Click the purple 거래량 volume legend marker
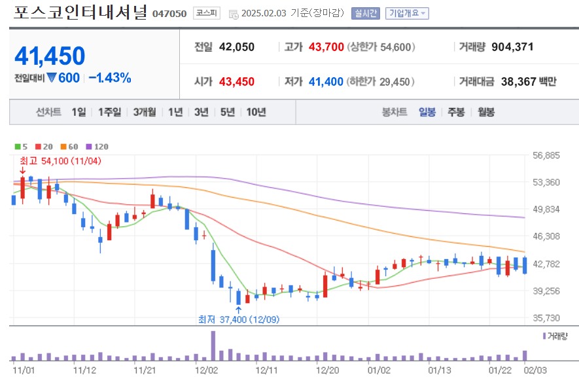Image resolution: width=579 pixels, height=392 pixels. tap(544, 336)
